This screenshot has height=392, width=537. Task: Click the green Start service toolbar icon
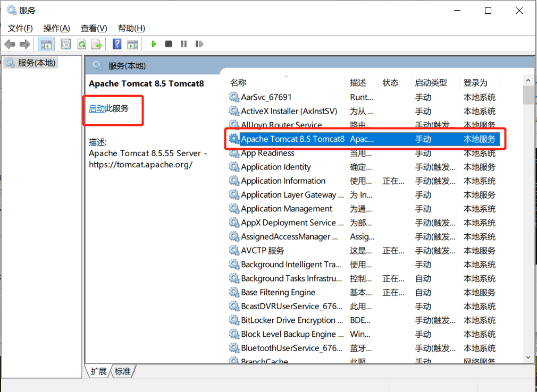153,44
